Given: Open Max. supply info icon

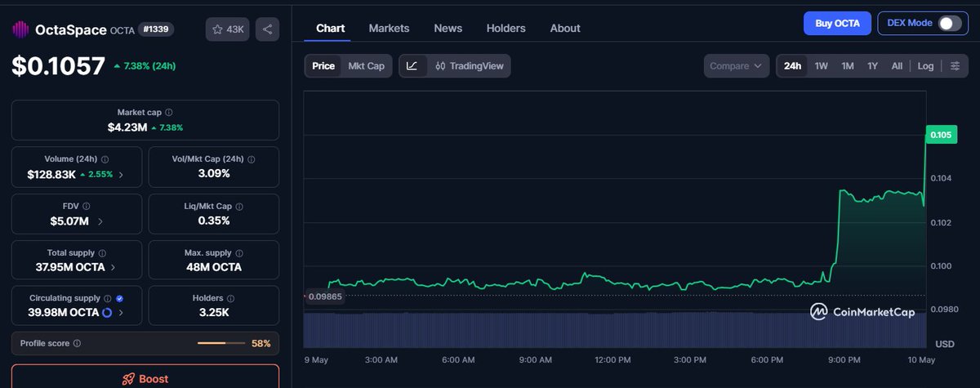Looking at the screenshot, I should 240,253.
